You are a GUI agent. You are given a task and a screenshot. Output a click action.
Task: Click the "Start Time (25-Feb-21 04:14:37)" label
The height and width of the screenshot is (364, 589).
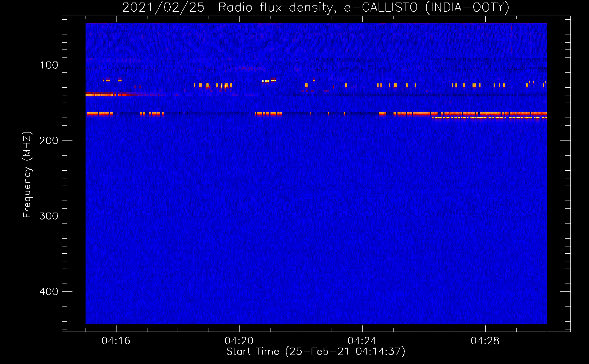tap(316, 352)
